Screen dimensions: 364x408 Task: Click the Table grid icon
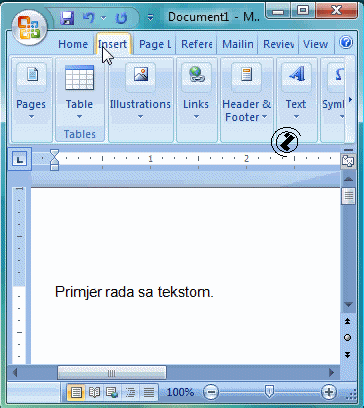pyautogui.click(x=79, y=77)
